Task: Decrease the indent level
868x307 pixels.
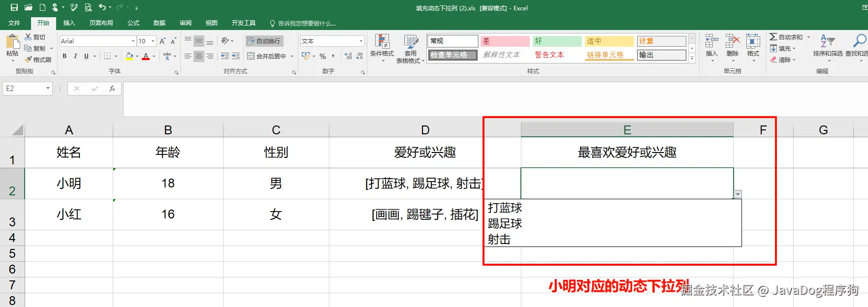Action: tap(225, 57)
